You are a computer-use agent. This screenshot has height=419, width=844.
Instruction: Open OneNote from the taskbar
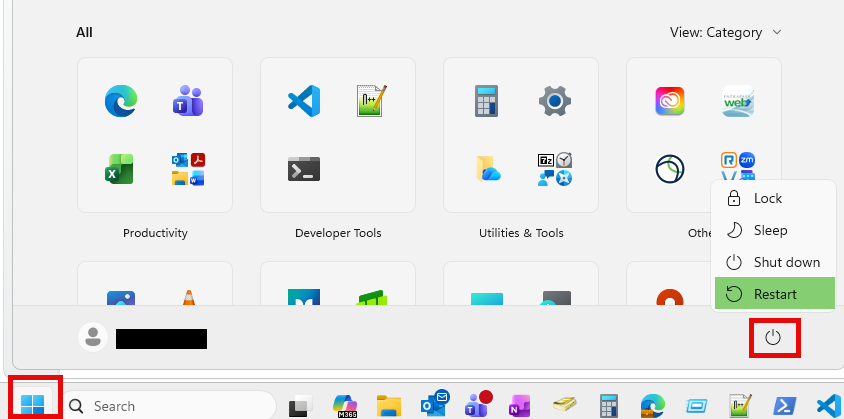pyautogui.click(x=521, y=406)
